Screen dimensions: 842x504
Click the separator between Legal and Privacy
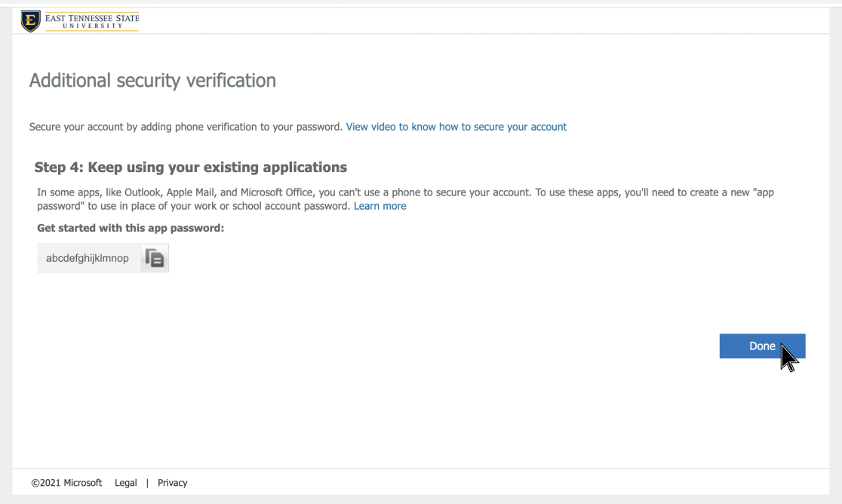click(x=147, y=483)
